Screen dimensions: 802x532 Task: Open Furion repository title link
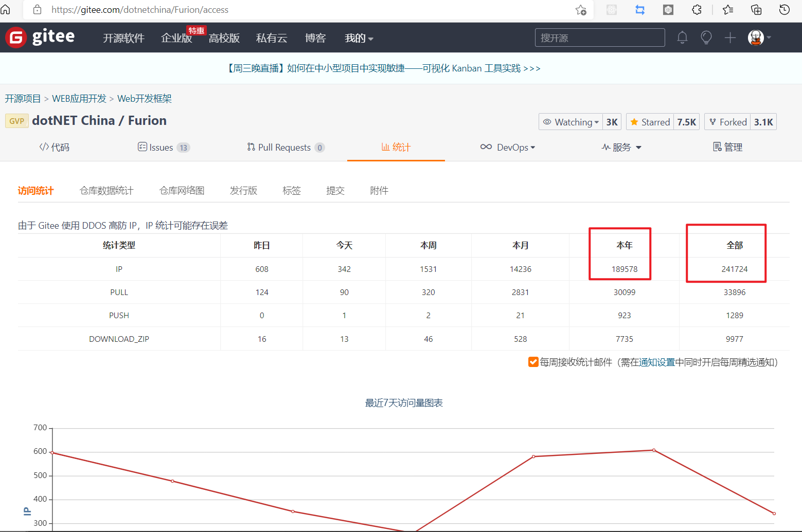pos(147,120)
